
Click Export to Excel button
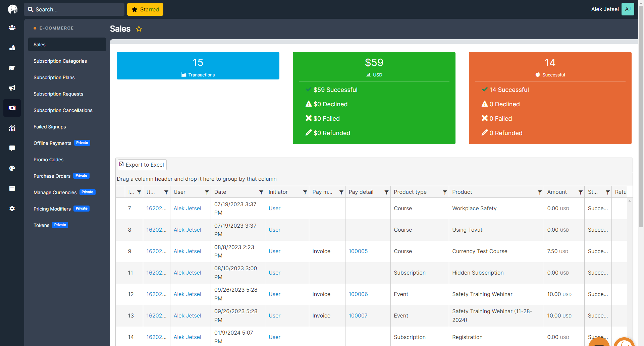[x=142, y=165]
